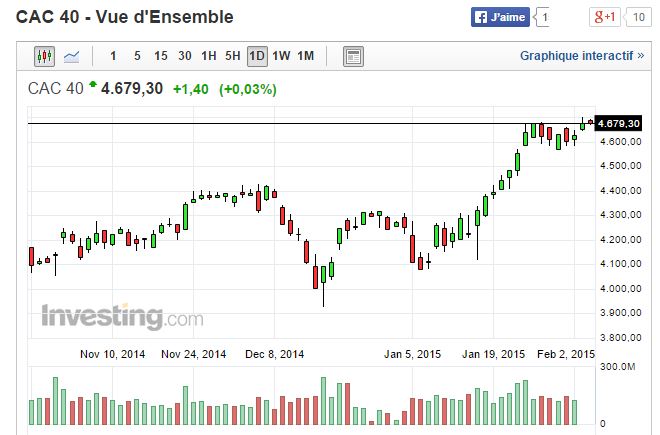Click the green up arrow beside CAC 40
The height and width of the screenshot is (435, 660).
(x=94, y=86)
